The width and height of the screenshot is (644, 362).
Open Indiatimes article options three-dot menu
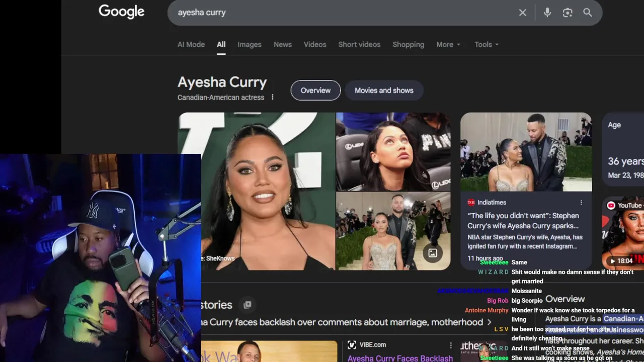[581, 202]
